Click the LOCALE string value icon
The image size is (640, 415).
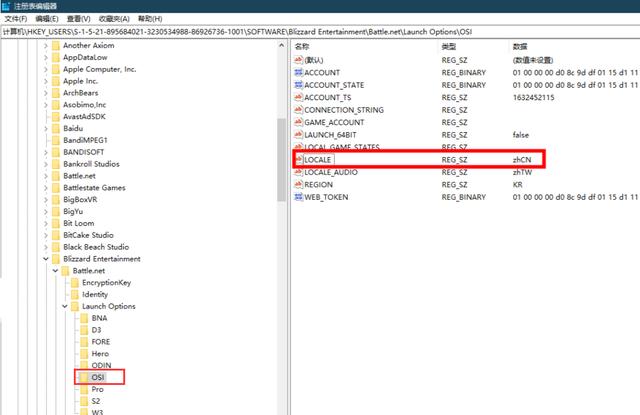(298, 160)
